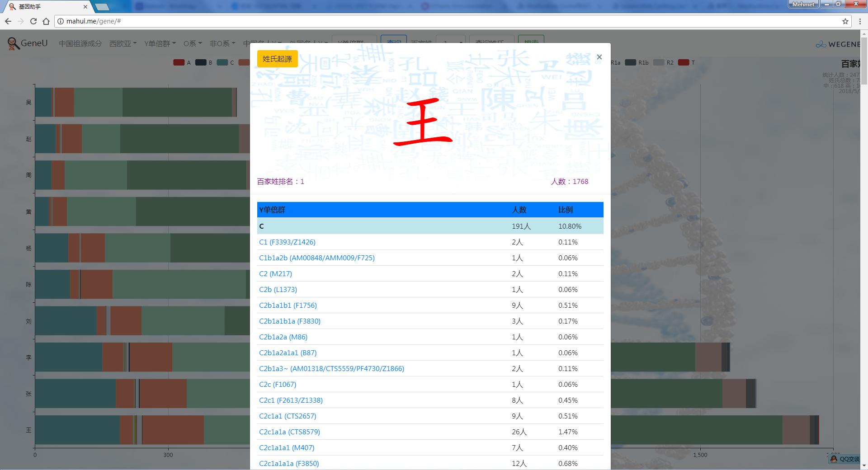Click the site information icon
This screenshot has height=470, width=868.
click(x=61, y=21)
